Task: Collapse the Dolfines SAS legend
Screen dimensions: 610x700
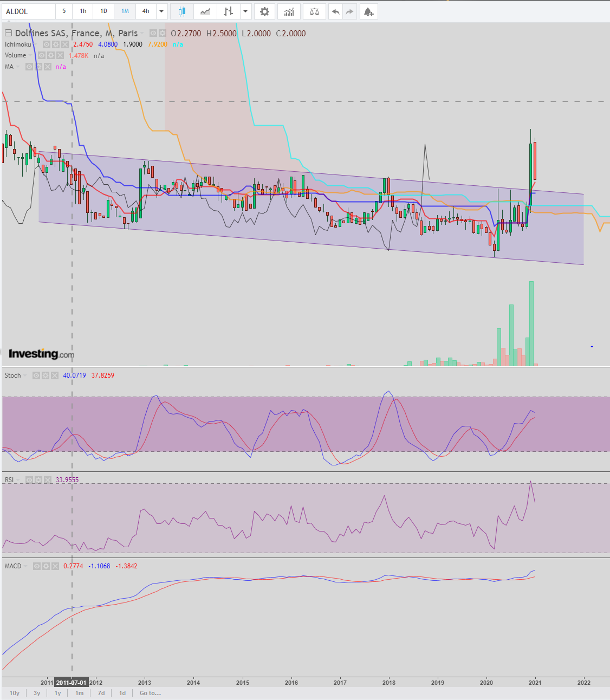Action: click(8, 33)
